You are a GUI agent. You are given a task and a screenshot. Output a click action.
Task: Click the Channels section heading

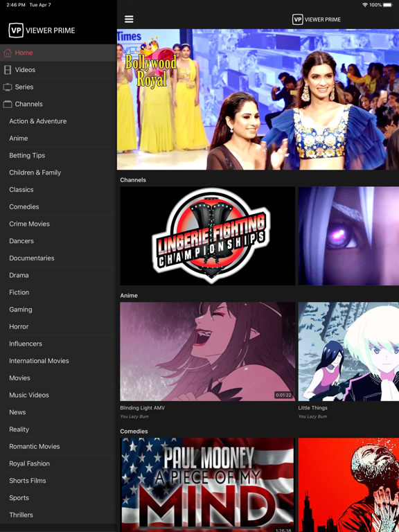point(133,180)
